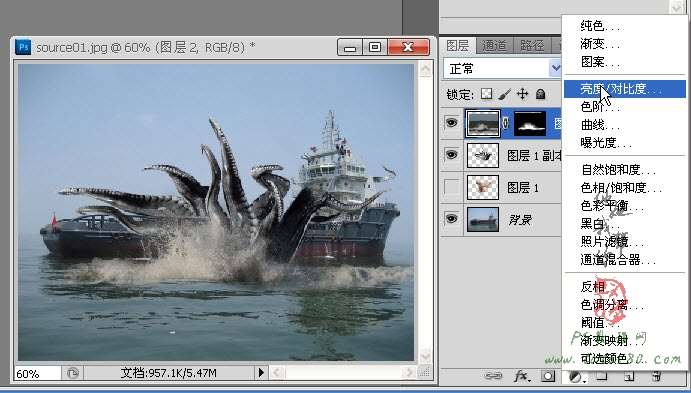Screen dimensions: 691x393
Task: Open the fx layer style button
Action: [521, 376]
